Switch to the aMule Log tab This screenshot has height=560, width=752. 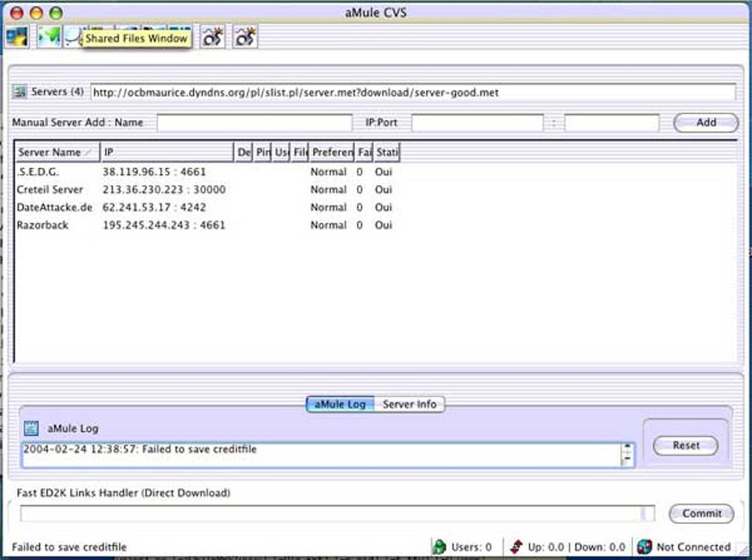pyautogui.click(x=340, y=405)
